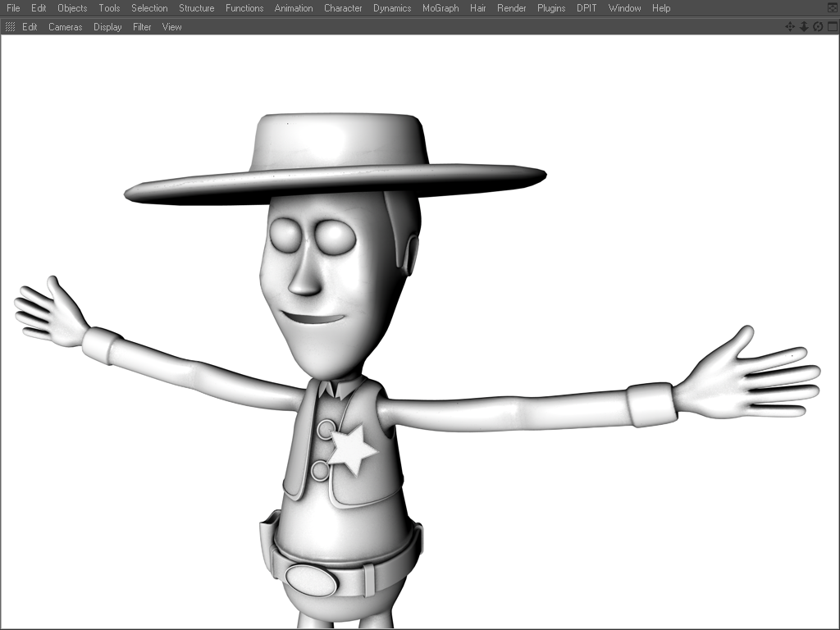
Task: Click the fullscreen layout icon in menu bar
Action: pos(833,8)
